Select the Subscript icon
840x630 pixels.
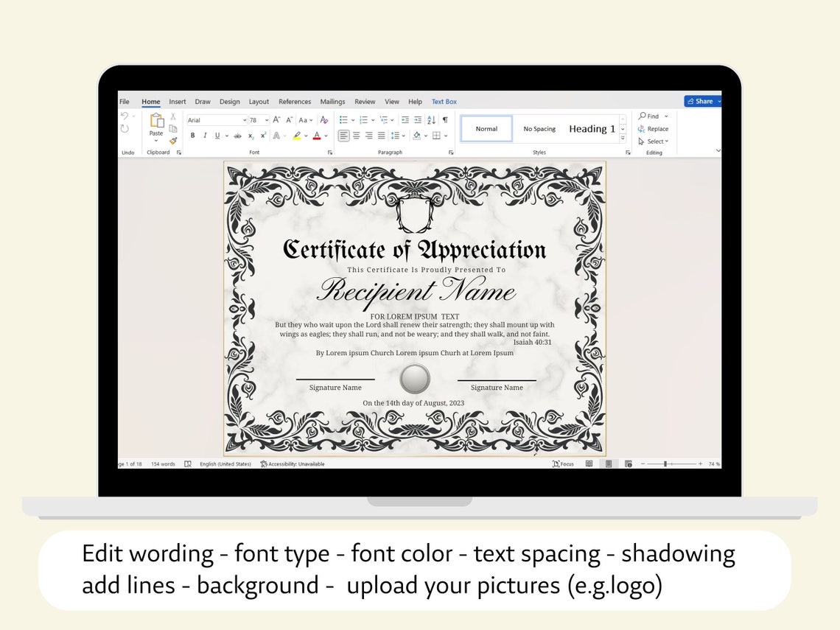click(251, 135)
